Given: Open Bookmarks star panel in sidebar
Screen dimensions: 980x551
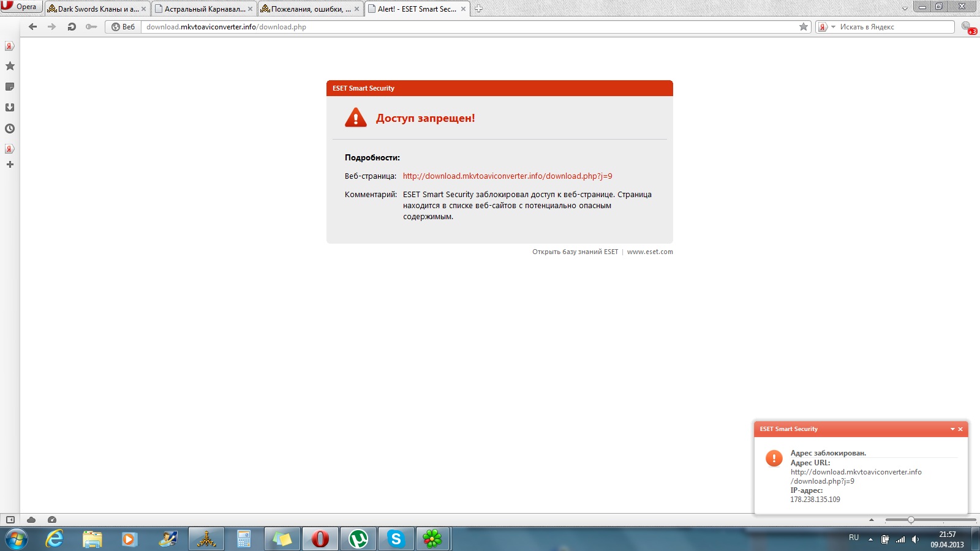Looking at the screenshot, I should pyautogui.click(x=10, y=66).
